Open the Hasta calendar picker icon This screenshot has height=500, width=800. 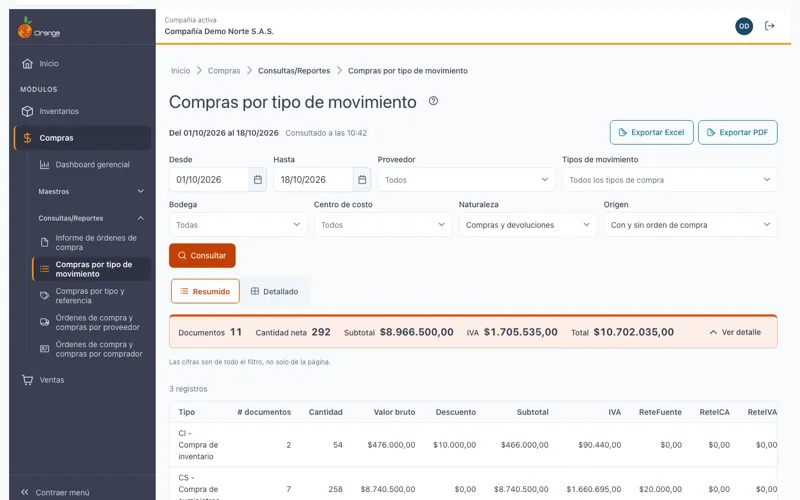[x=362, y=180]
